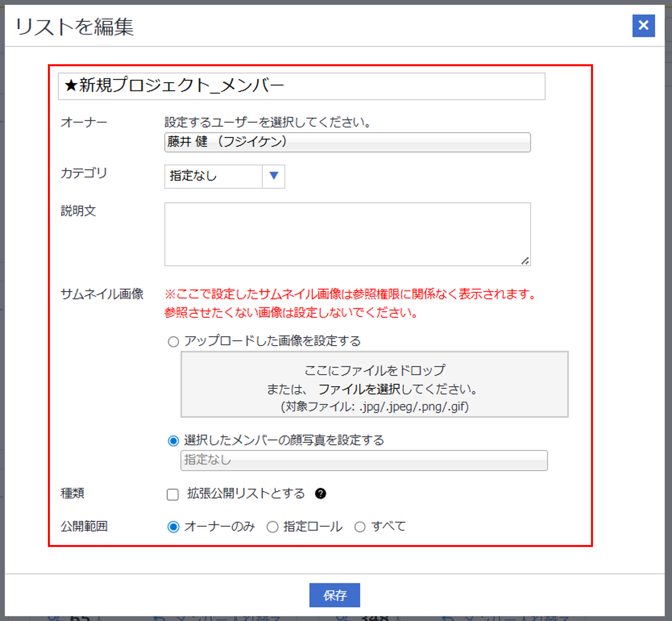Click the 保存 save button
This screenshot has width=672, height=621.
tap(334, 595)
